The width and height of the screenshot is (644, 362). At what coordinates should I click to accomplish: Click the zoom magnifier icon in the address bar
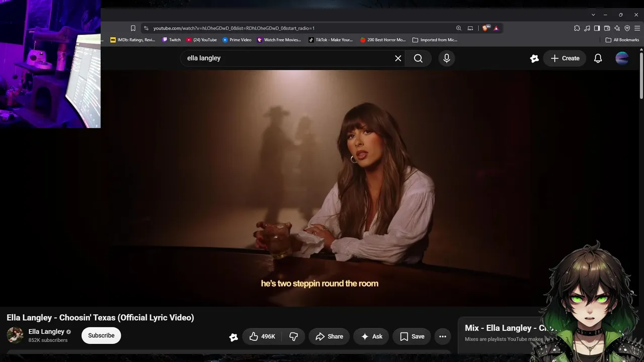458,28
